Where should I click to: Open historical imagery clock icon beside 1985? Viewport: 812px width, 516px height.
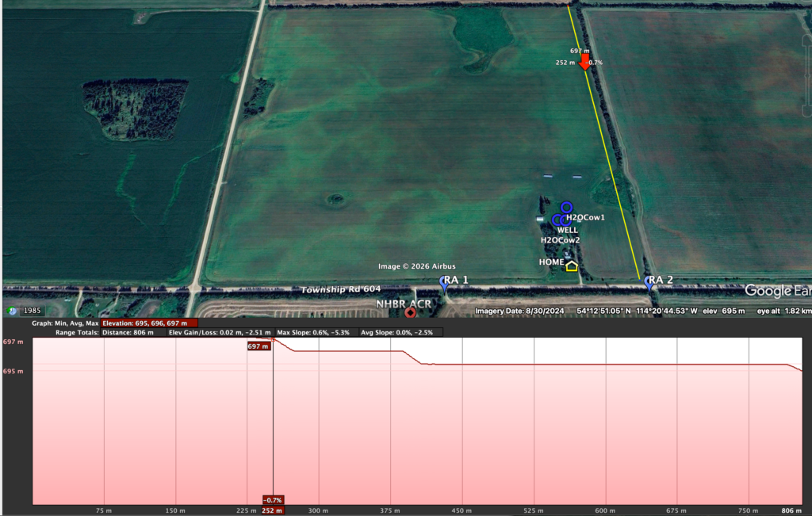tap(12, 311)
